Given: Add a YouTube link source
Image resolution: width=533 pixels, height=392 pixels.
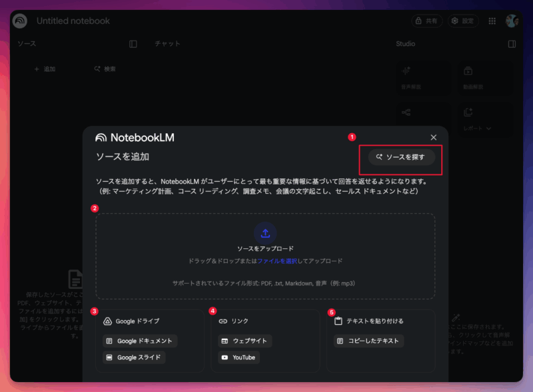Looking at the screenshot, I should pos(239,357).
